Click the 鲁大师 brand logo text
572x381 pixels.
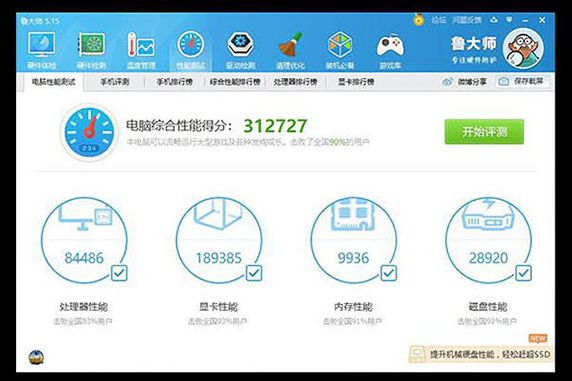tap(474, 43)
